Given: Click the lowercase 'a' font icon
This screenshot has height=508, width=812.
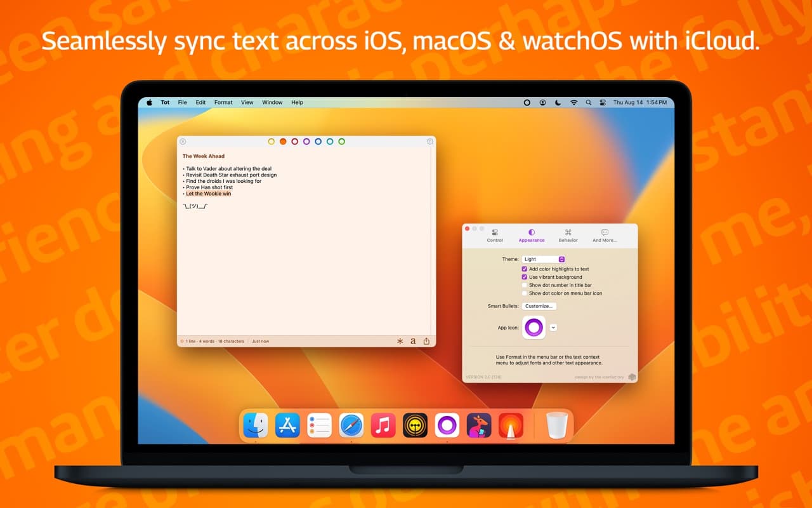Looking at the screenshot, I should coord(413,342).
